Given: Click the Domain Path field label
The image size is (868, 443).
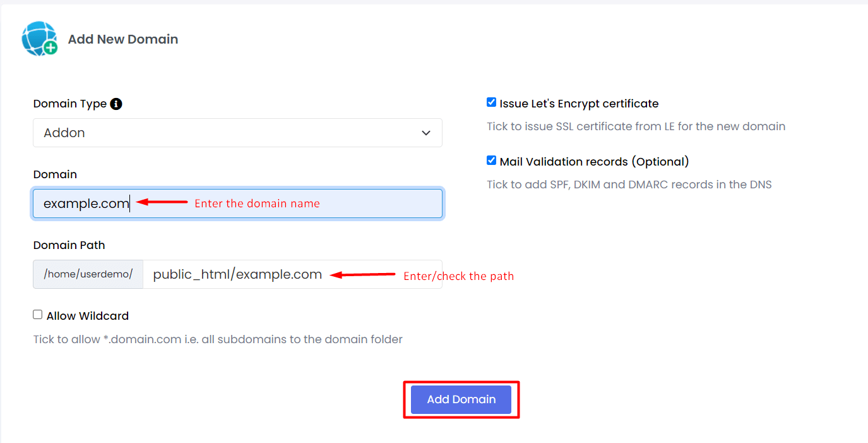Looking at the screenshot, I should (x=69, y=245).
